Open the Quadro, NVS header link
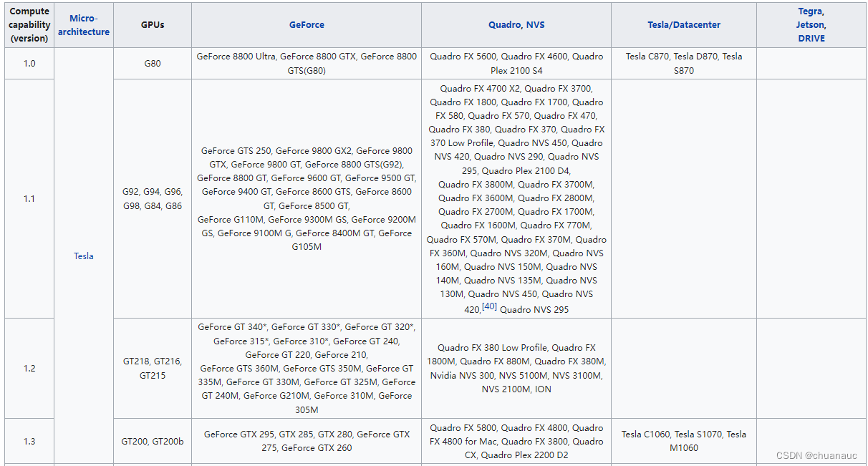The image size is (868, 466). pyautogui.click(x=516, y=25)
